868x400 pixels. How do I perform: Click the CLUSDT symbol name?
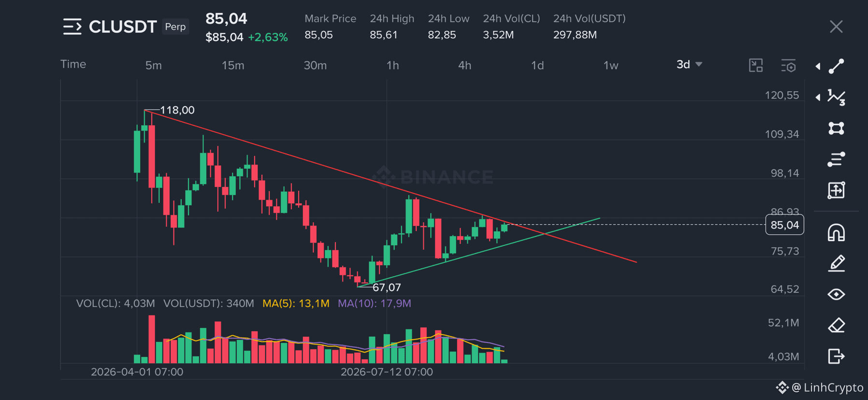click(x=123, y=27)
